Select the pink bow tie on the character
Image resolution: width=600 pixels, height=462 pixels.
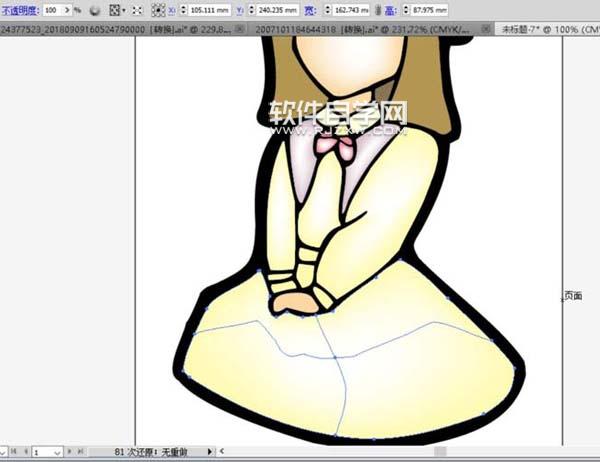tap(334, 148)
